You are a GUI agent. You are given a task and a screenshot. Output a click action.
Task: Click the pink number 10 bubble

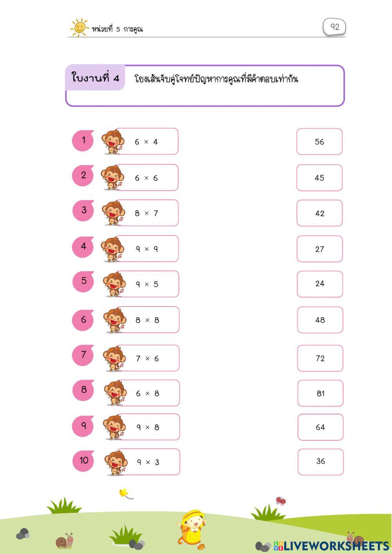pyautogui.click(x=83, y=461)
